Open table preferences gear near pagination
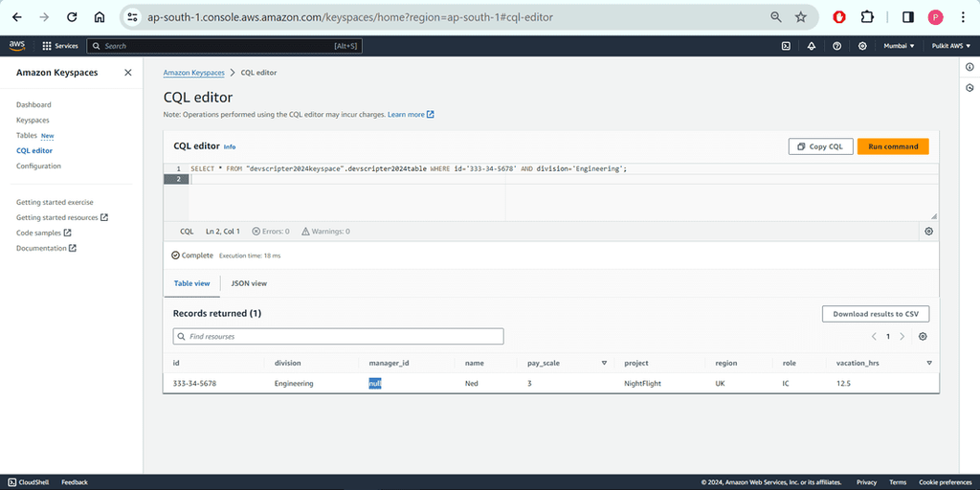Viewport: 980px width, 490px height. [x=924, y=336]
